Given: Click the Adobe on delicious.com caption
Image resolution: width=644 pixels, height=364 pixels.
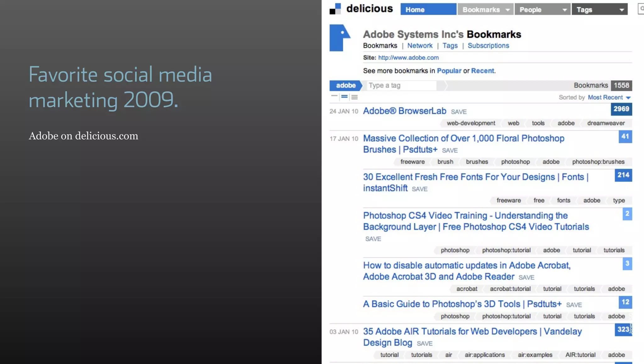Looking at the screenshot, I should coord(83,136).
